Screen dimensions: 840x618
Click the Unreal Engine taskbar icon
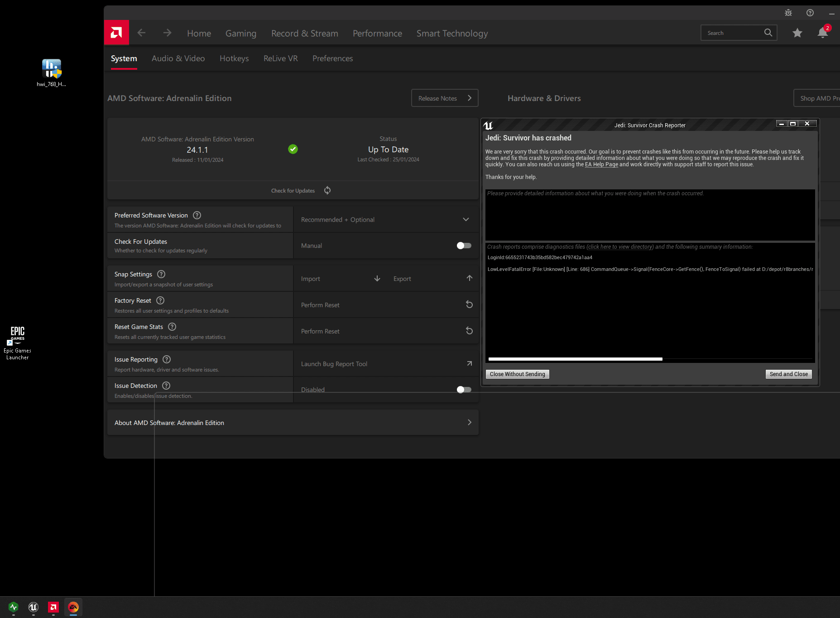click(x=34, y=607)
